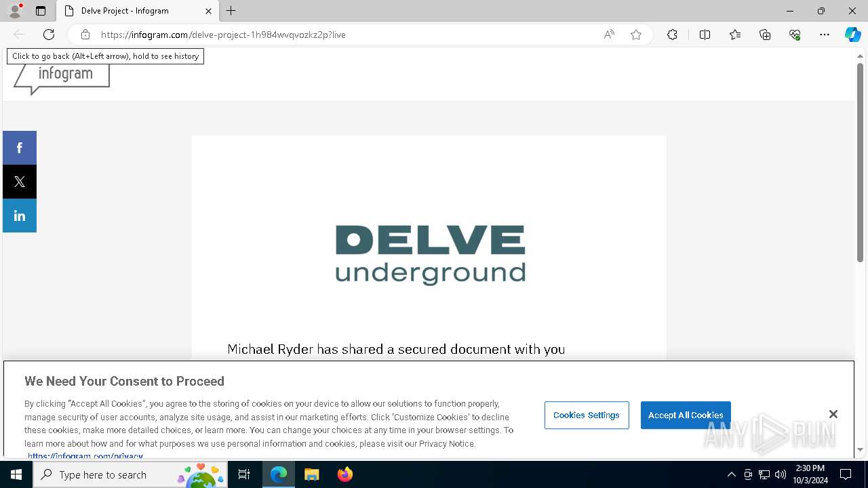Open Read aloud icon in address bar
868x488 pixels.
click(x=609, y=35)
